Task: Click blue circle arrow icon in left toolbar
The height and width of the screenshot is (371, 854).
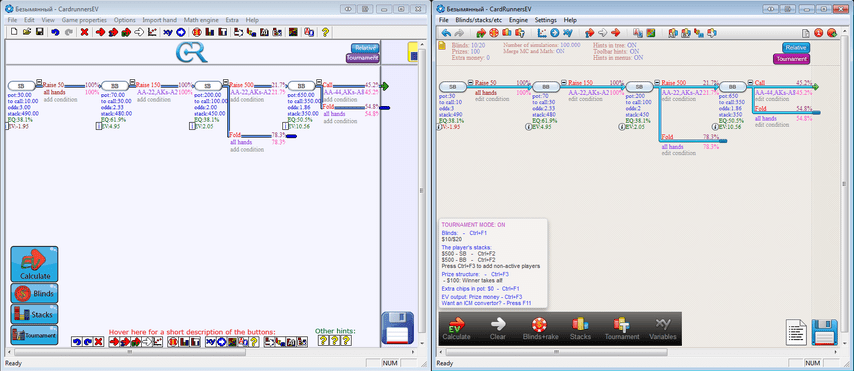Action: 181,32
